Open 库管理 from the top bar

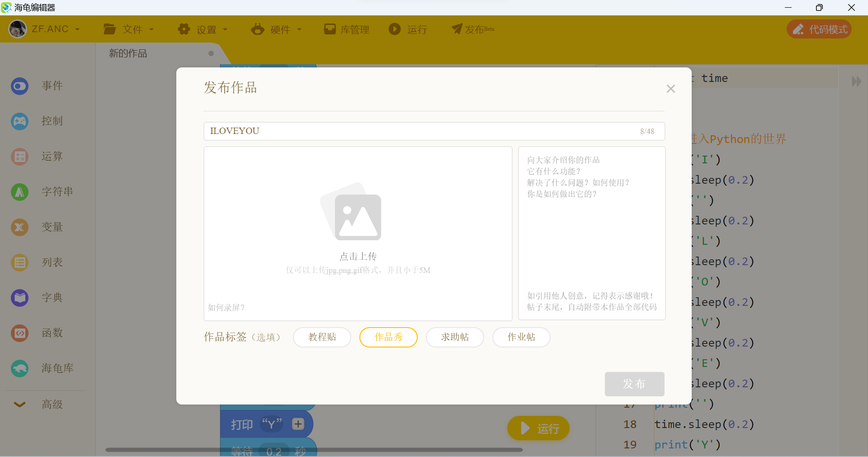tap(347, 29)
